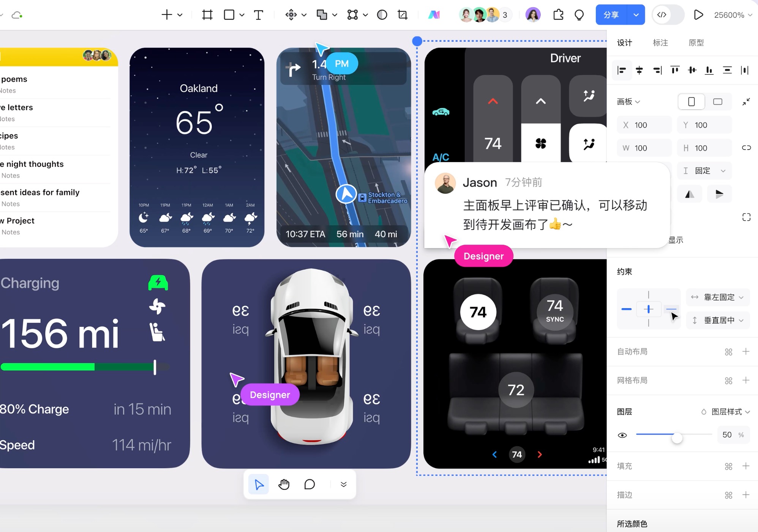Image resolution: width=758 pixels, height=532 pixels.
Task: Toggle layer visibility with the eye icon
Action: [x=623, y=435]
